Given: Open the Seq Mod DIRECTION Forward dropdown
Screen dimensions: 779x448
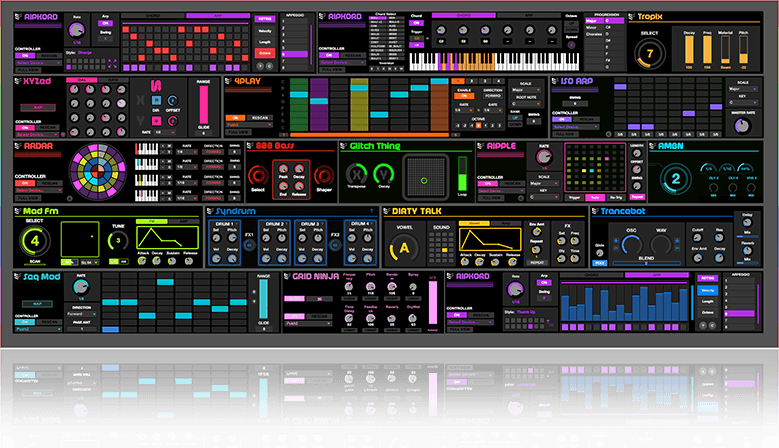Looking at the screenshot, I should 81,314.
